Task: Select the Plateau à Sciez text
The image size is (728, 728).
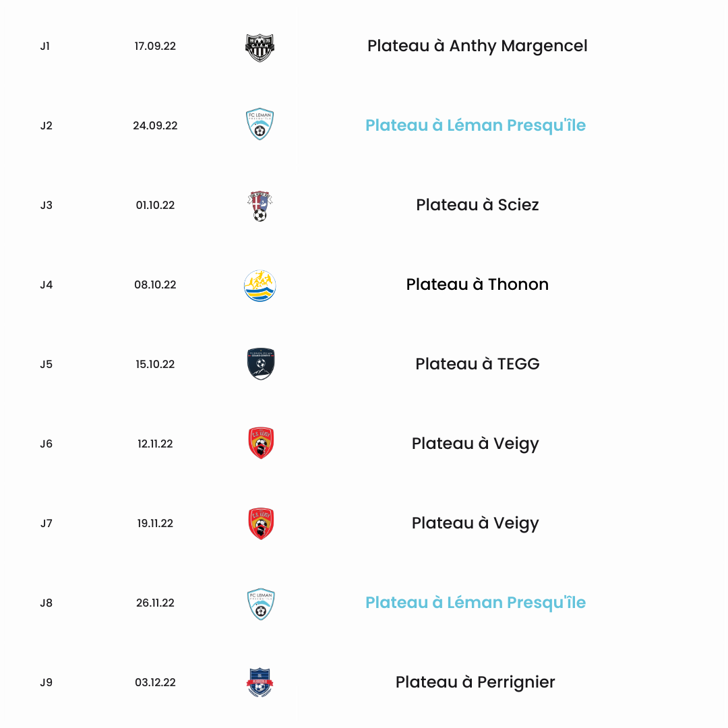Action: pyautogui.click(x=477, y=205)
